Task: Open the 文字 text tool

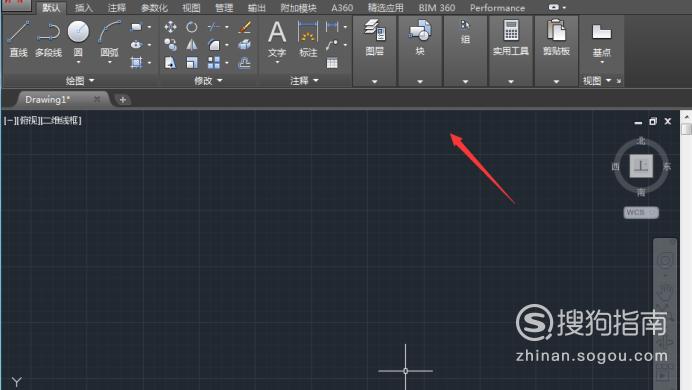Action: (277, 40)
